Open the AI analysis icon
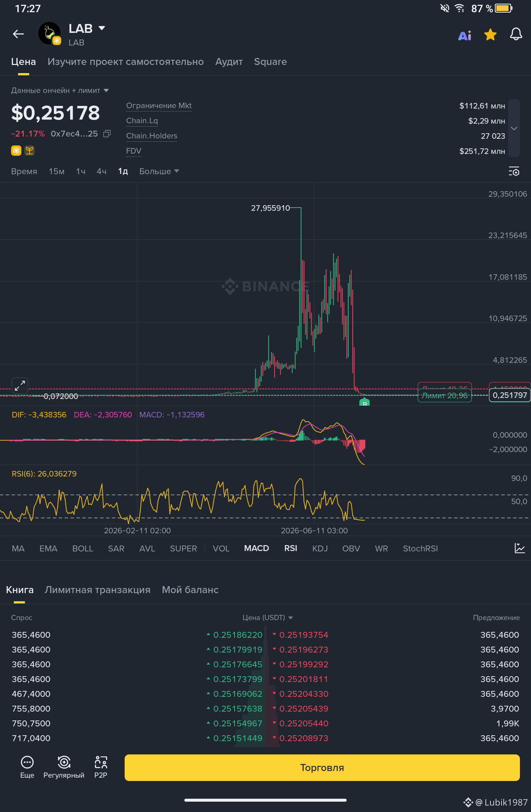The height and width of the screenshot is (812, 531). tap(465, 35)
